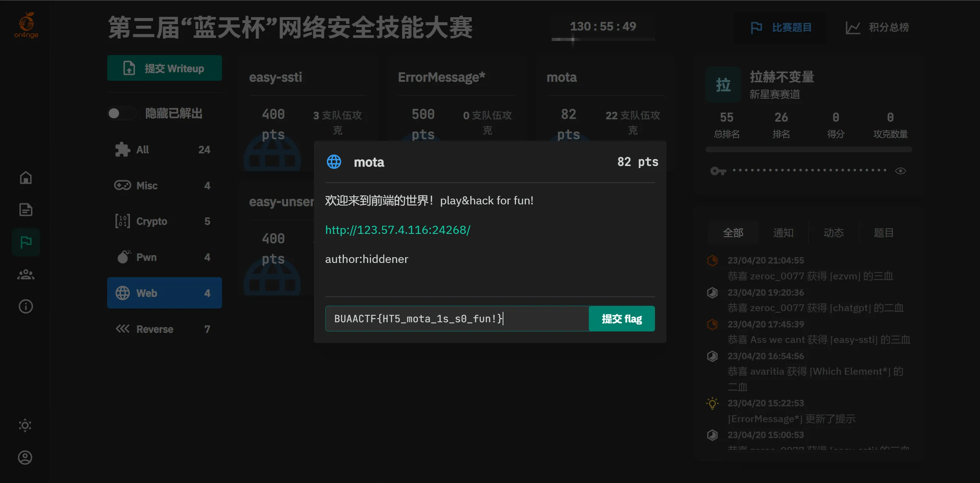Open the home icon in sidebar
This screenshot has height=483, width=980.
pos(26,178)
